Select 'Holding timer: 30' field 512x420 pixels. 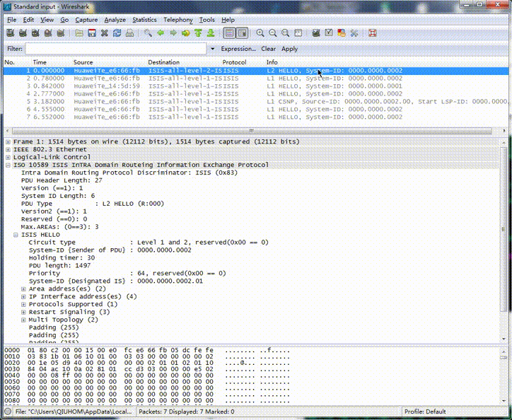coord(62,258)
